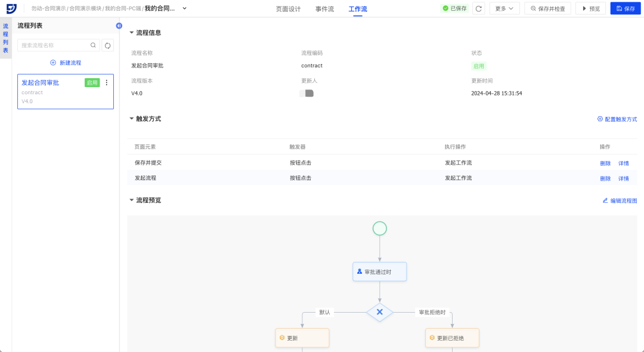
Task: Click 新建流程 to create a flow
Action: pyautogui.click(x=66, y=63)
